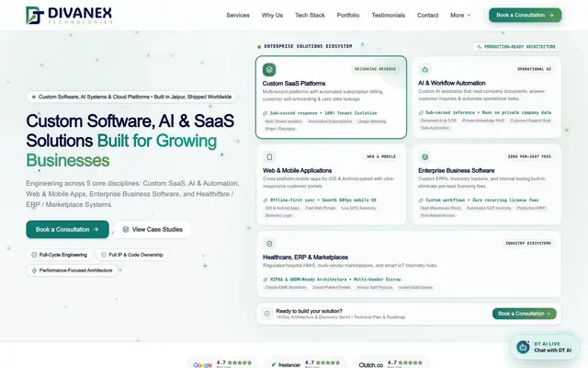Open the Contact nav item

click(x=427, y=16)
